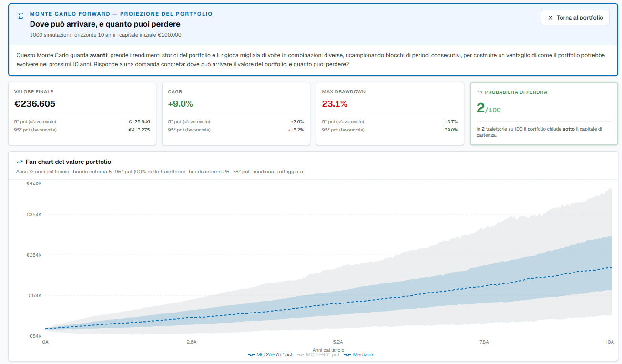The height and width of the screenshot is (364, 622).
Task: Click the €426K y-axis label
Action: pyautogui.click(x=34, y=183)
